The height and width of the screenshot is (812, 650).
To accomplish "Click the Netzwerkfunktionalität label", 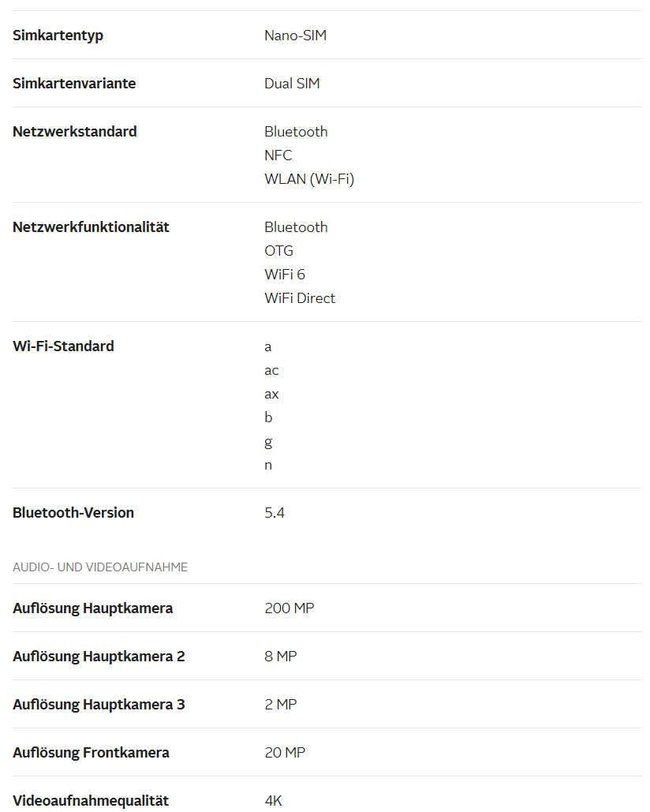I will tap(91, 227).
